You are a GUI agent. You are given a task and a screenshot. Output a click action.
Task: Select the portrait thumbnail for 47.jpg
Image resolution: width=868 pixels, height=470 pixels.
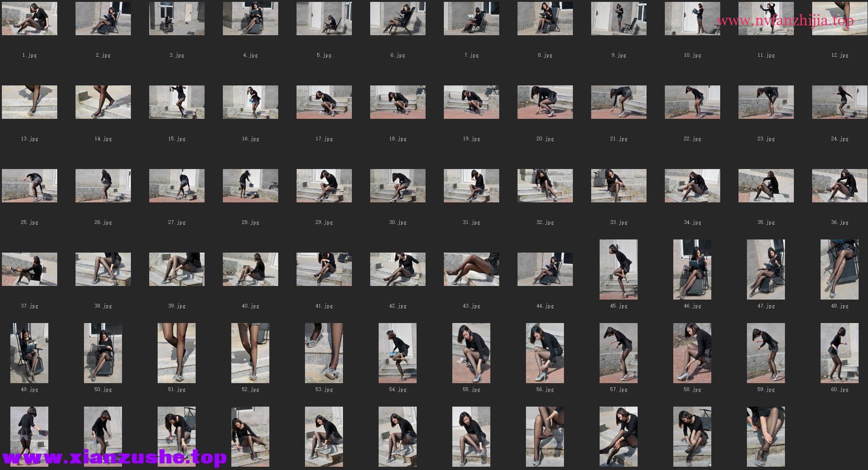(766, 270)
